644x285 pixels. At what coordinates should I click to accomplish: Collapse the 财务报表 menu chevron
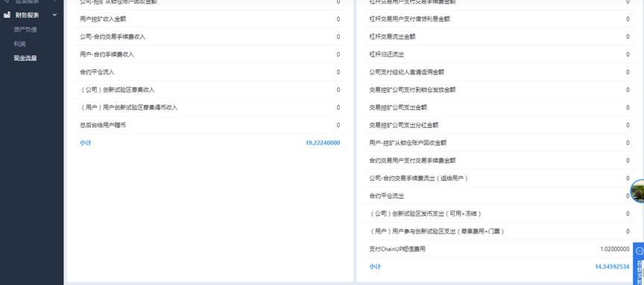pos(54,15)
